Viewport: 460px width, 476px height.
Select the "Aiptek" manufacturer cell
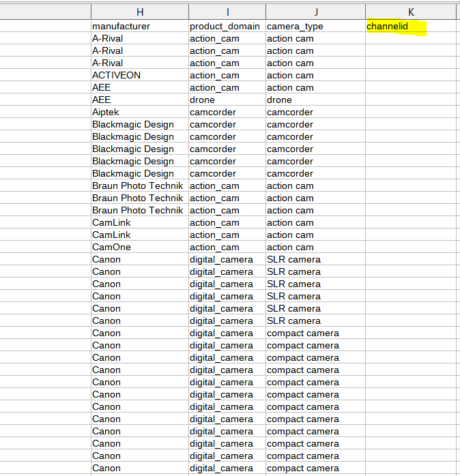coord(140,112)
